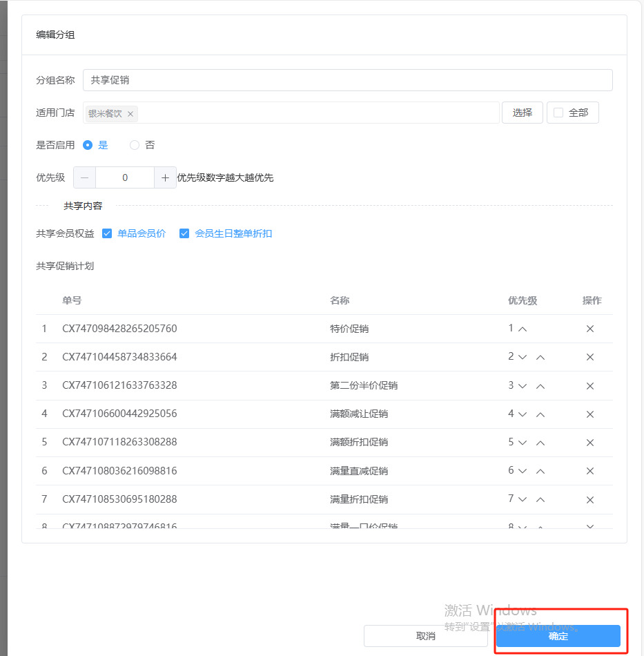Move 满额折扣促销 priority down
The height and width of the screenshot is (656, 644).
coord(523,443)
